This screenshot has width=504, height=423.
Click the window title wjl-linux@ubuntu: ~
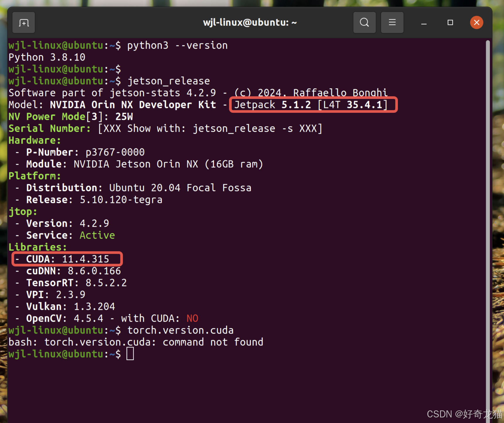point(250,23)
